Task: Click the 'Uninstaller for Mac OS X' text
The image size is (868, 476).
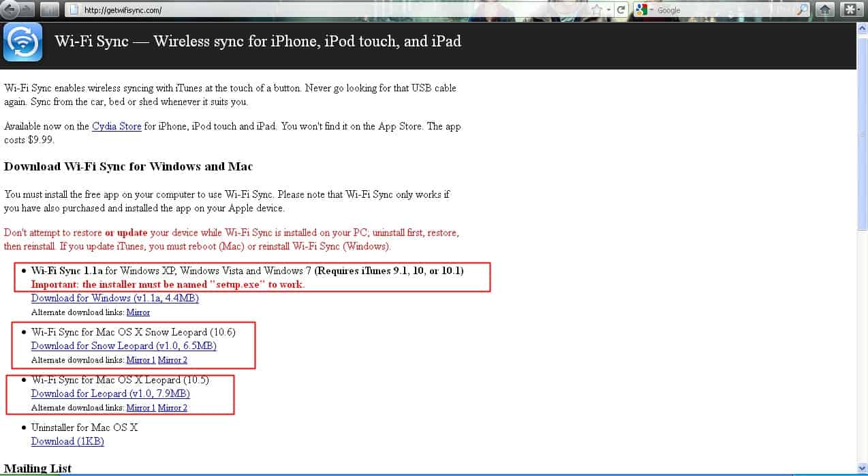Action: tap(84, 428)
